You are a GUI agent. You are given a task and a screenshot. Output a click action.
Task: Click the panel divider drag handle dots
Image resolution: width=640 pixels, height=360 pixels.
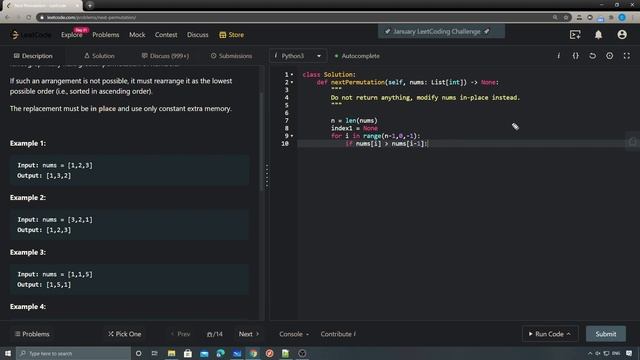(267, 176)
